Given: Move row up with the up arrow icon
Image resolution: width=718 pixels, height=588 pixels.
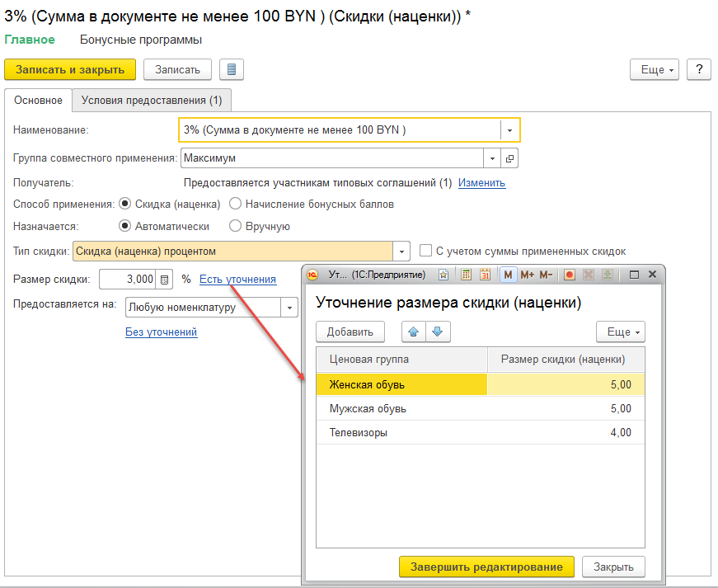Looking at the screenshot, I should pos(412,332).
